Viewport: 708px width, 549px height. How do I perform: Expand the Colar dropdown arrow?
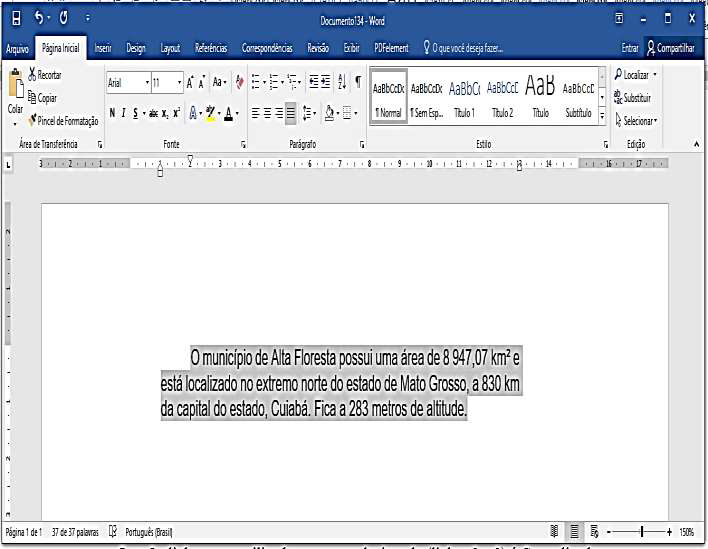15,124
